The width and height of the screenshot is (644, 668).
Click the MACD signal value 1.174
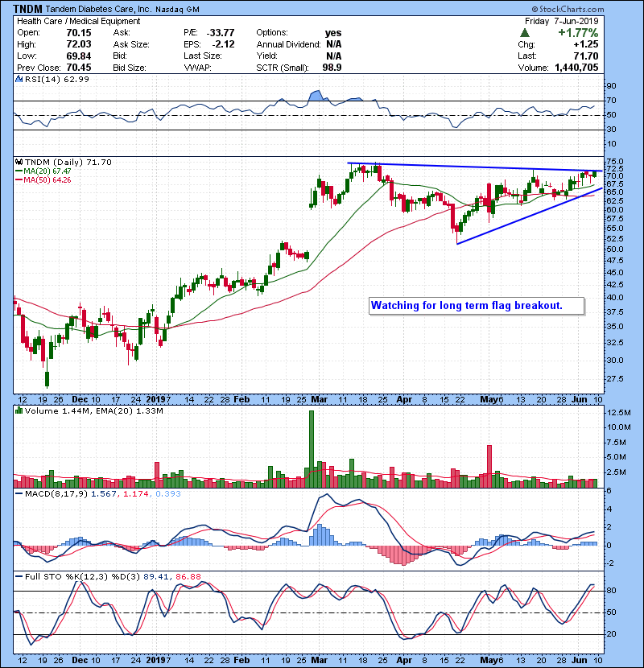click(135, 493)
